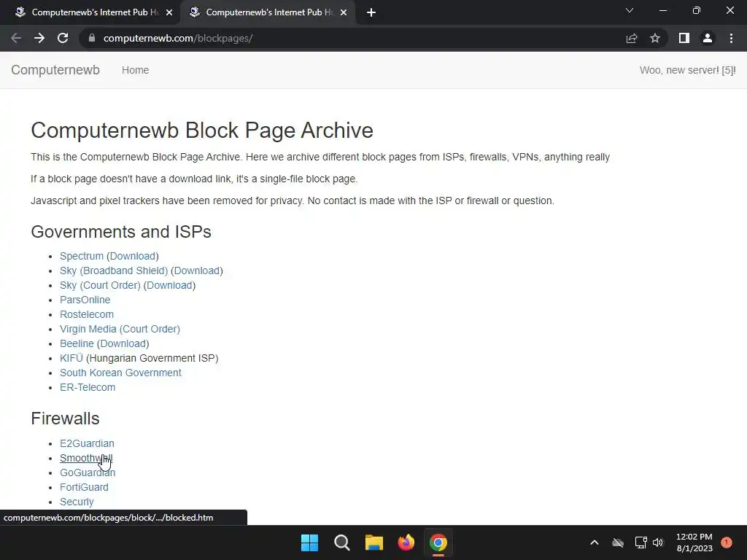Open the South Korean Government page
This screenshot has height=560, width=747.
tap(120, 373)
